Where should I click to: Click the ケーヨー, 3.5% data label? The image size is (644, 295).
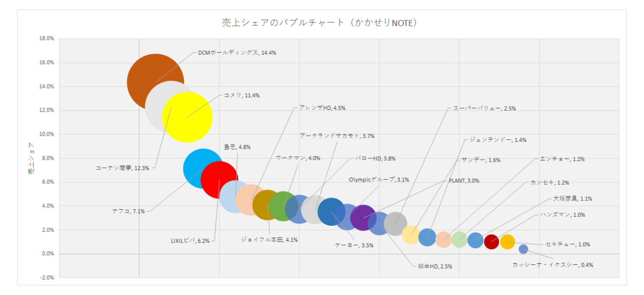354,245
